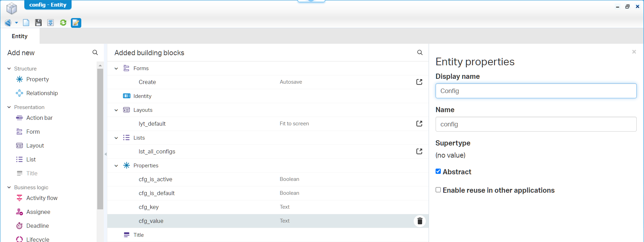
Task: Collapse the Properties group chevron
Action: (x=116, y=166)
